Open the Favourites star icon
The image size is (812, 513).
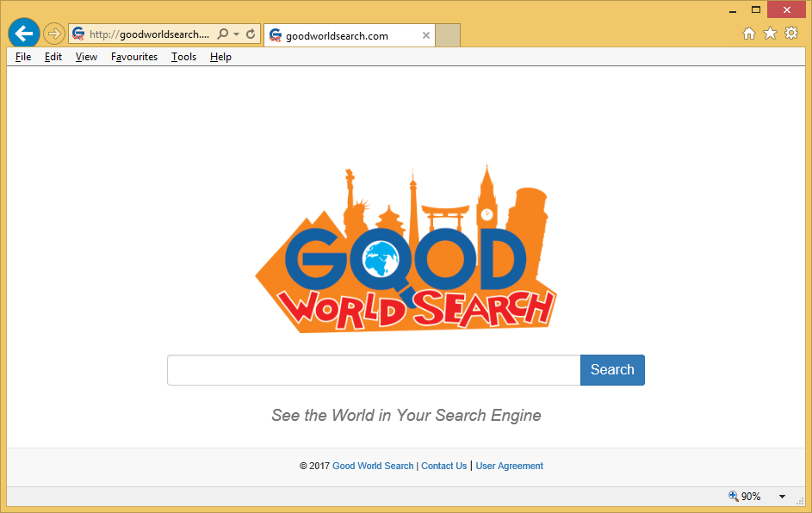click(770, 34)
